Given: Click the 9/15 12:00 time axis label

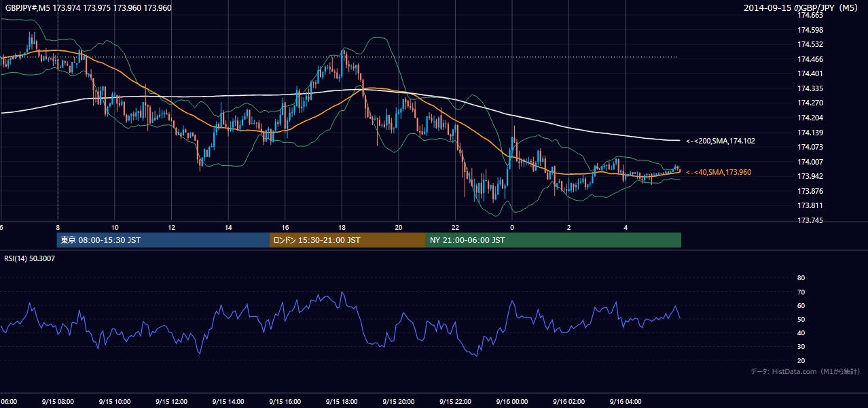Looking at the screenshot, I should coord(171,401).
